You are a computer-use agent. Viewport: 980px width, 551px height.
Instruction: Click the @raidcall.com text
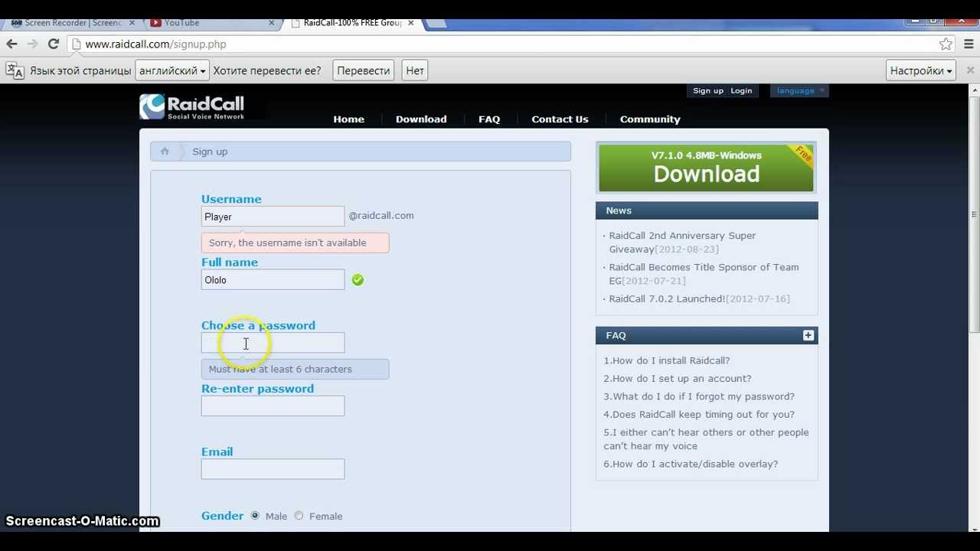(381, 216)
